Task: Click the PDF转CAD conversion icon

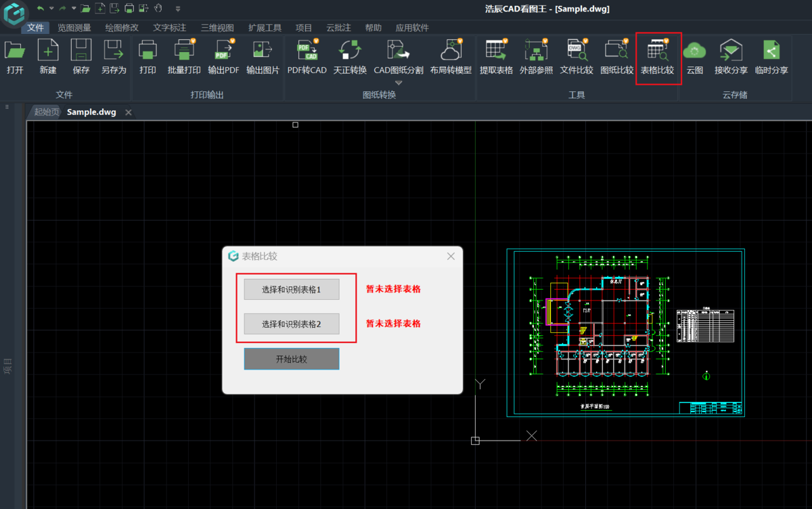Action: tap(307, 56)
